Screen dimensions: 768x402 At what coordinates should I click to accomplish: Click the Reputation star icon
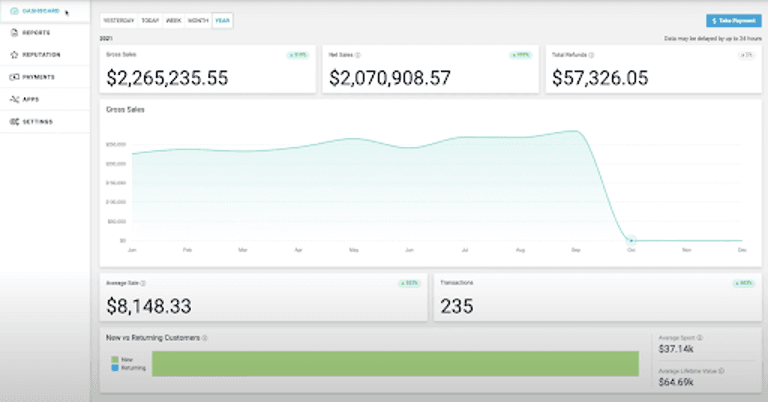pyautogui.click(x=13, y=54)
